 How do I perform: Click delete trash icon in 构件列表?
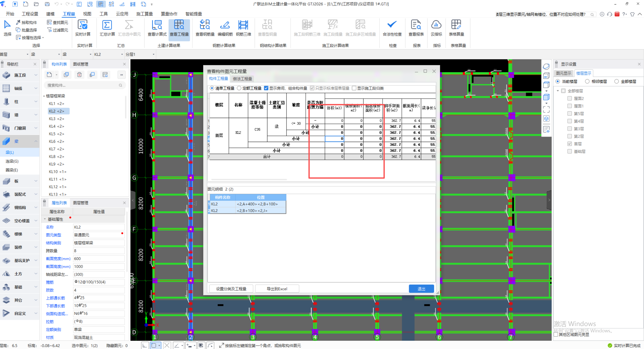coord(79,75)
